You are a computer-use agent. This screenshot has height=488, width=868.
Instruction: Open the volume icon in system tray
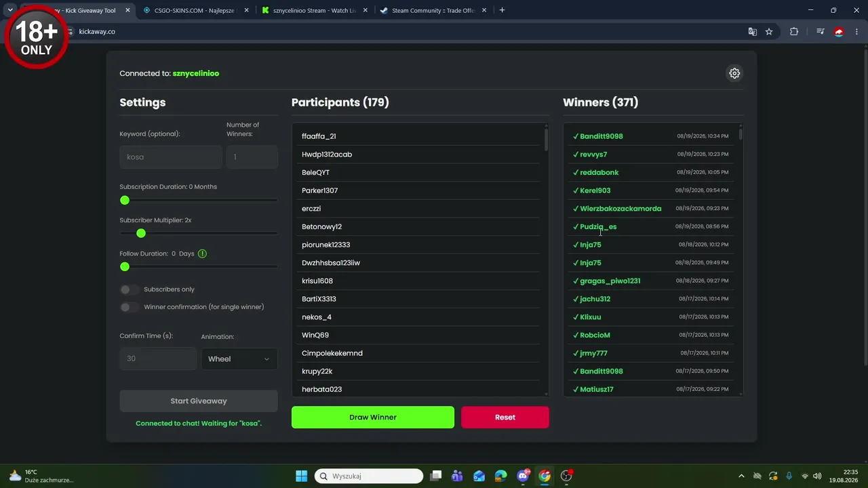817,476
